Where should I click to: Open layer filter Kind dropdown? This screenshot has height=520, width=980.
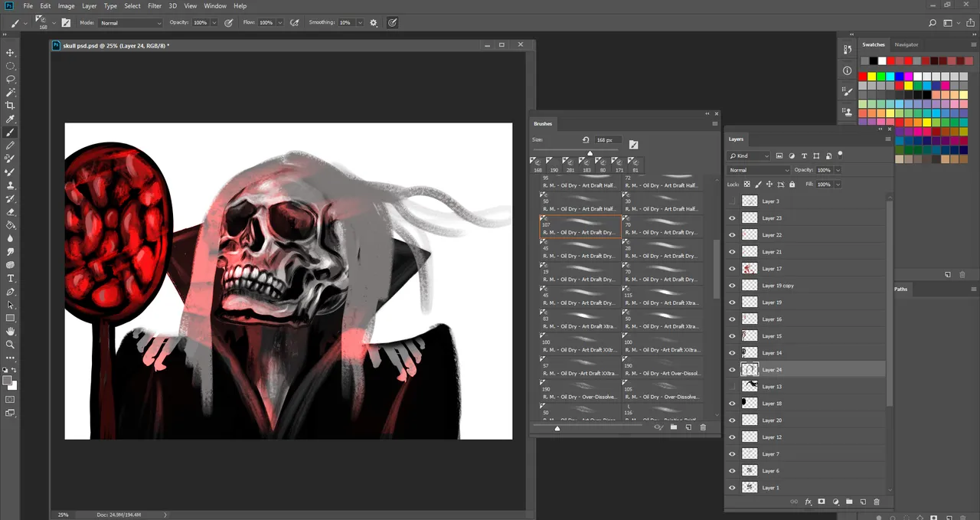(x=749, y=155)
